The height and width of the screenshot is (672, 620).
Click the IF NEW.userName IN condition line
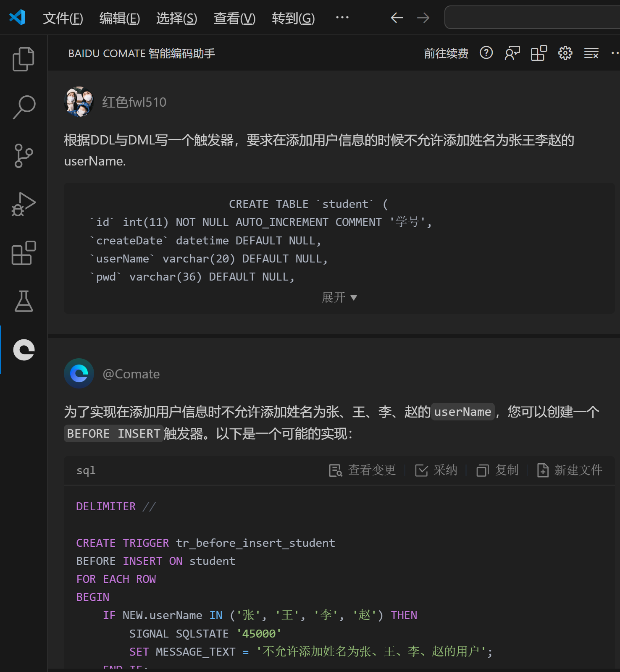point(260,615)
